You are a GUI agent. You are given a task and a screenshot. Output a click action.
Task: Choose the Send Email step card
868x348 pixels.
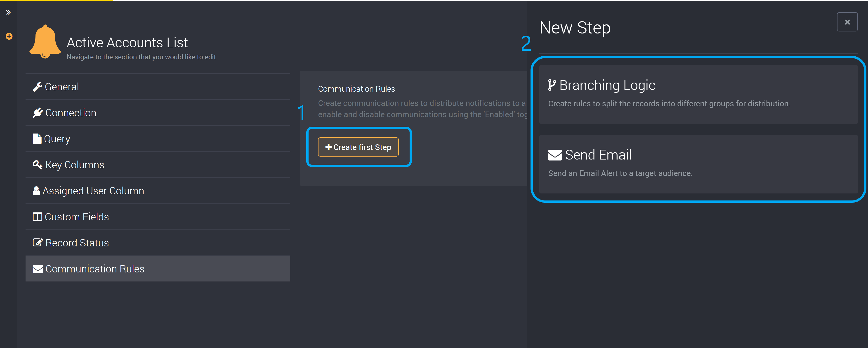click(698, 164)
